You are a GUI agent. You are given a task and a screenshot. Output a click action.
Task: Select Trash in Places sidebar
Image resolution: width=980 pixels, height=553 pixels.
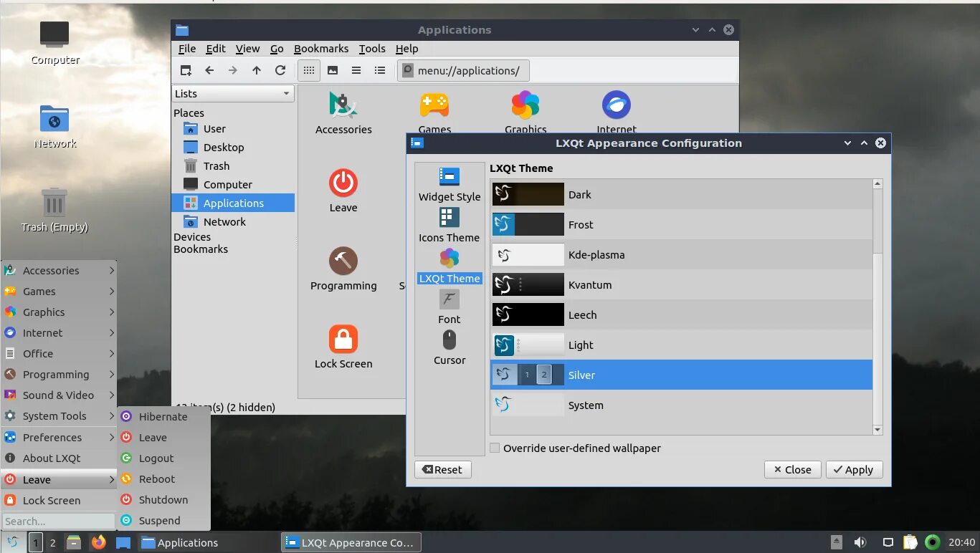point(233,166)
